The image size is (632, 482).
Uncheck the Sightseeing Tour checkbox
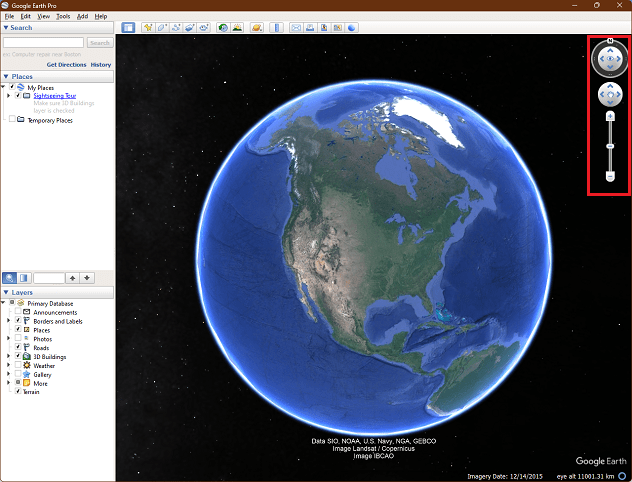[x=18, y=95]
